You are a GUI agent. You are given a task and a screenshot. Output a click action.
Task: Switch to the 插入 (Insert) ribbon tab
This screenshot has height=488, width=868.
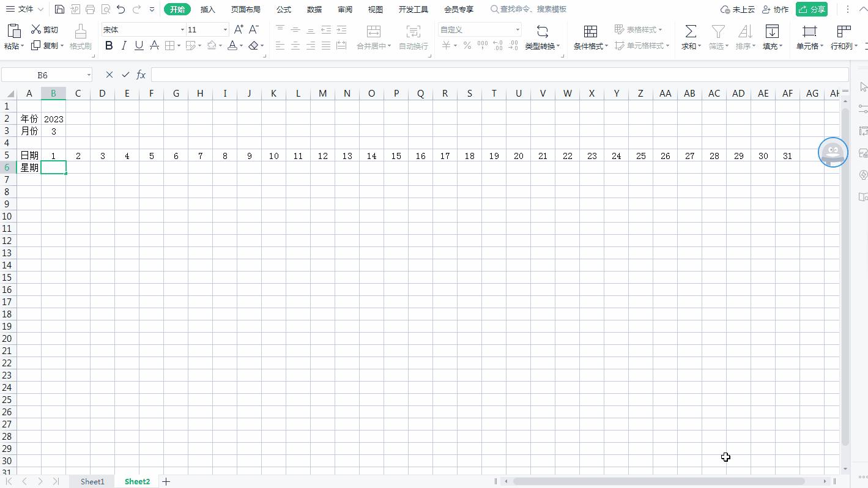click(208, 9)
